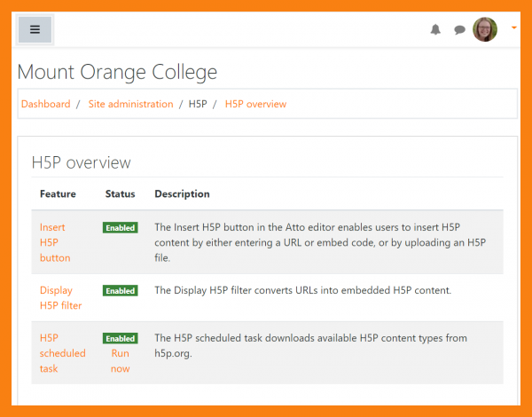The image size is (532, 417).
Task: Click Run now for the scheduled task
Action: coord(120,360)
